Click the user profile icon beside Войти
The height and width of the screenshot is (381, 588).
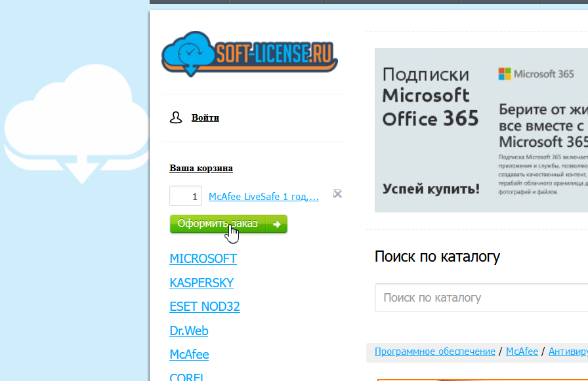coord(175,117)
